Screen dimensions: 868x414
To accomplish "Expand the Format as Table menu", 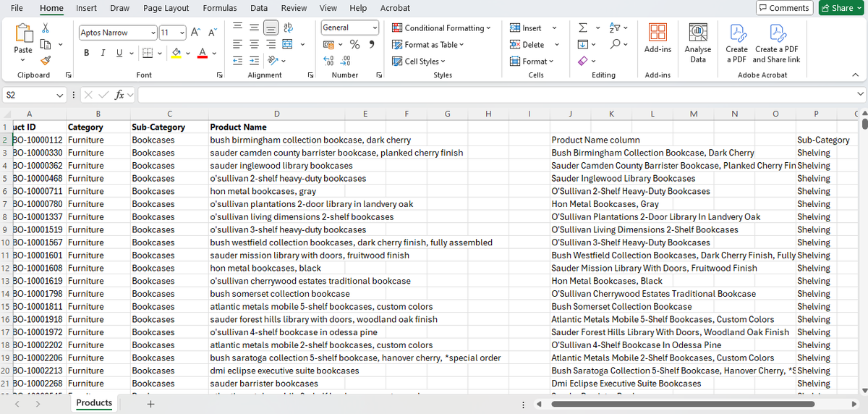I will pyautogui.click(x=428, y=44).
